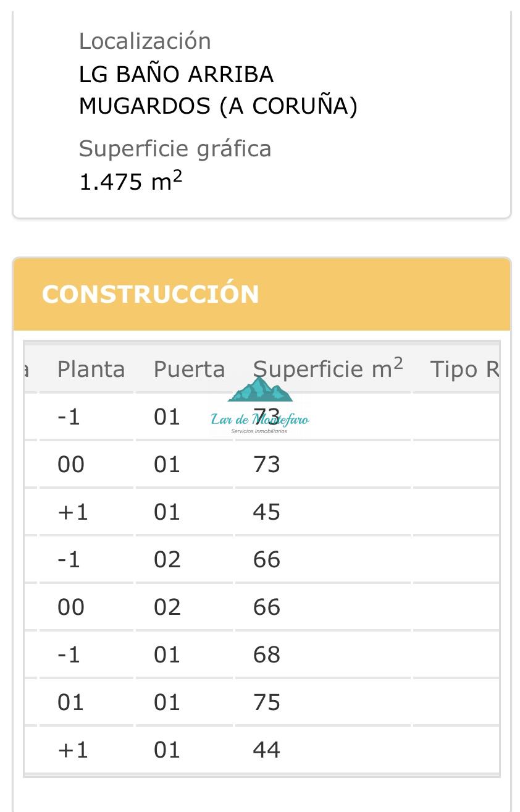Click the Superficie m² column header

328,369
